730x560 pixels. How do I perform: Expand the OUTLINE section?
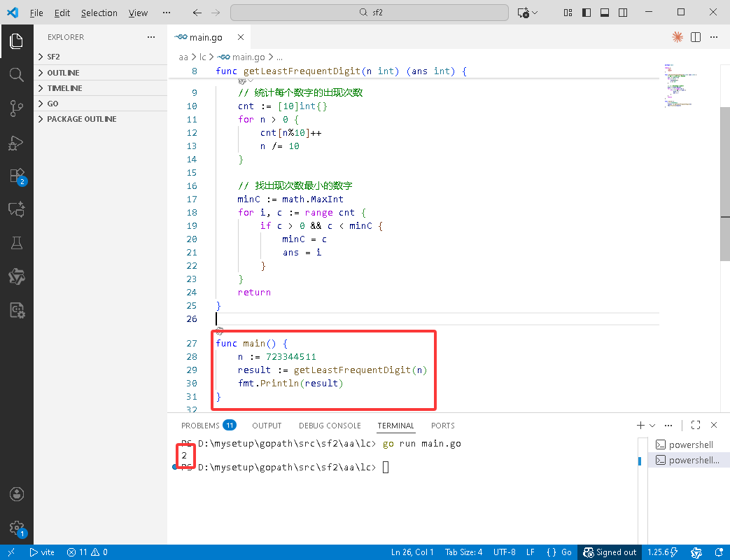tap(101, 73)
